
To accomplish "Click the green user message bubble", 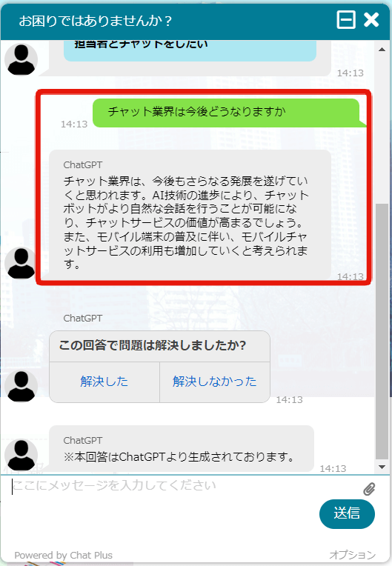I will (227, 113).
